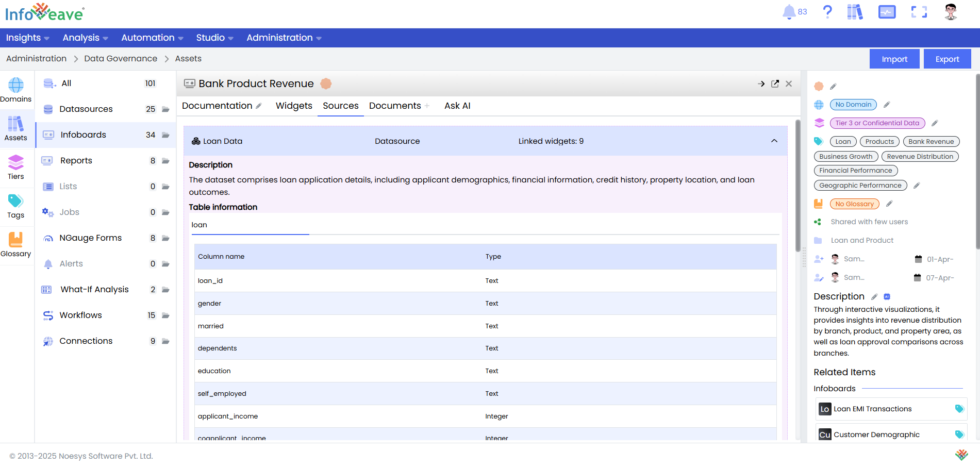The image size is (980, 468).
Task: Edit tags pencil next to Geographic Performance
Action: [x=917, y=186]
